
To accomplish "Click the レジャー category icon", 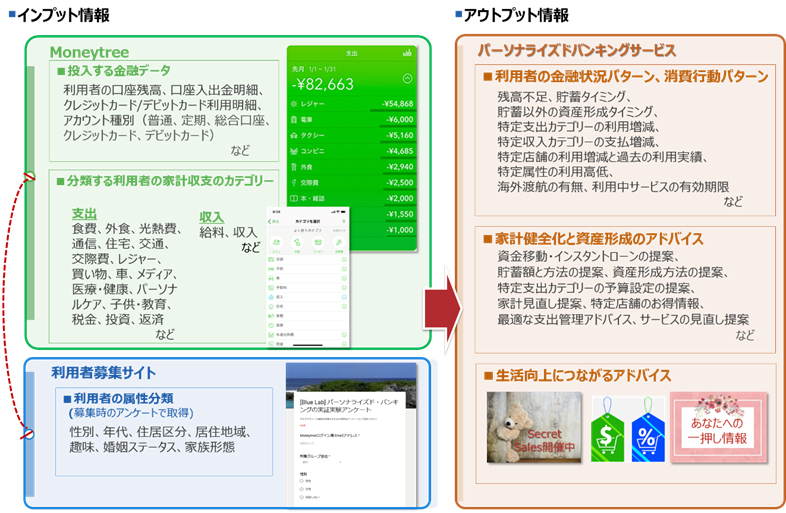I will click(295, 103).
